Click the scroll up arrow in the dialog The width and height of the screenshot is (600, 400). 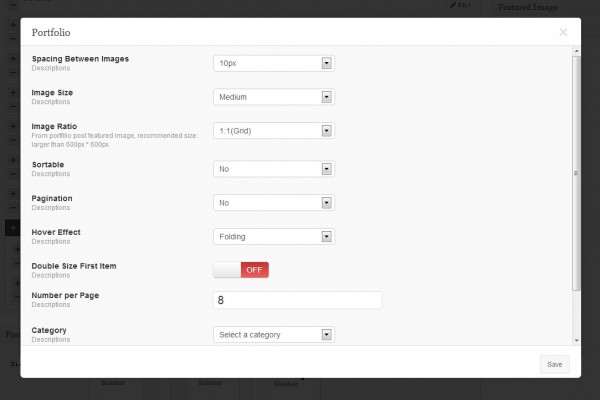coord(576,51)
